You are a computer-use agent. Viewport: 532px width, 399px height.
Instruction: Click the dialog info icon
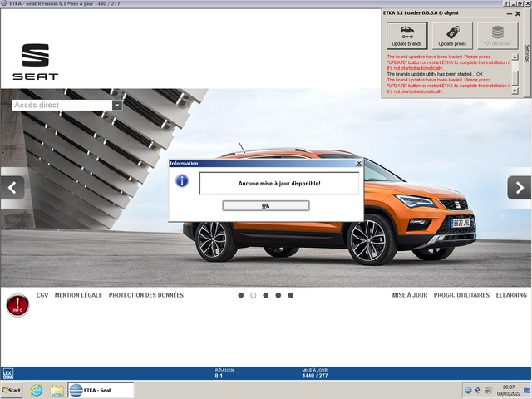coord(182,181)
